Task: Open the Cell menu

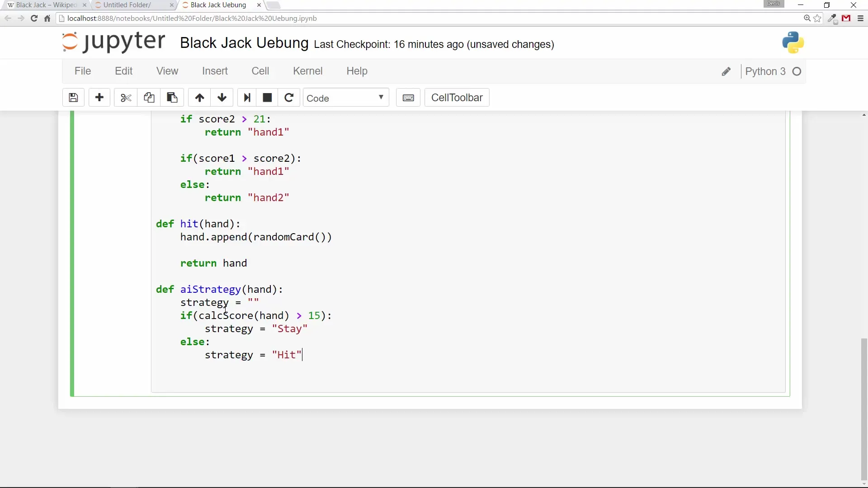Action: (260, 71)
